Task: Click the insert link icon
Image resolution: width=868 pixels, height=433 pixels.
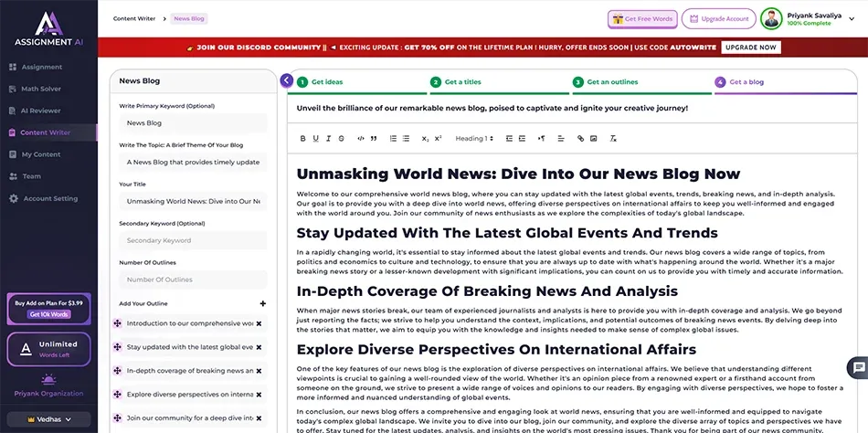Action: [580, 139]
